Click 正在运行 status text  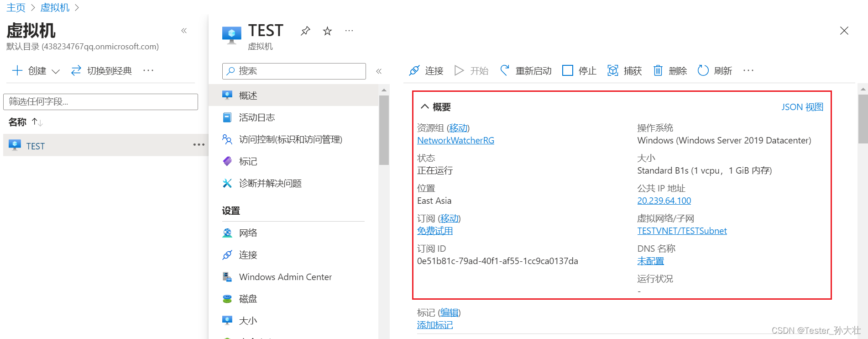click(435, 170)
